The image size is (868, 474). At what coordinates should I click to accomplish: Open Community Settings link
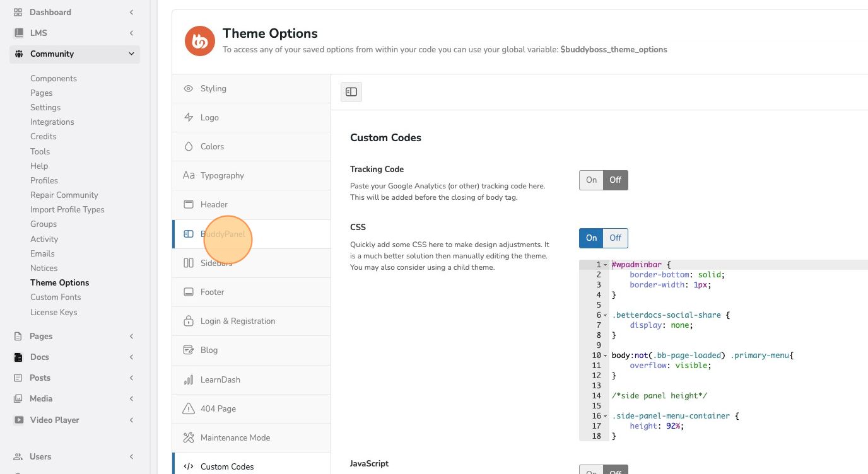pos(45,107)
